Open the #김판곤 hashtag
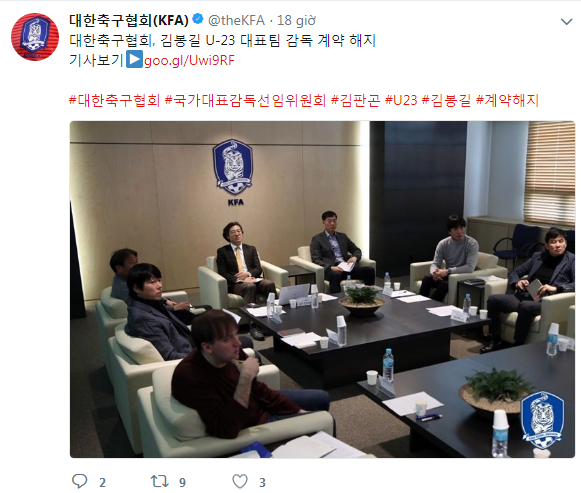Screen dimensions: 581x493 pos(355,100)
